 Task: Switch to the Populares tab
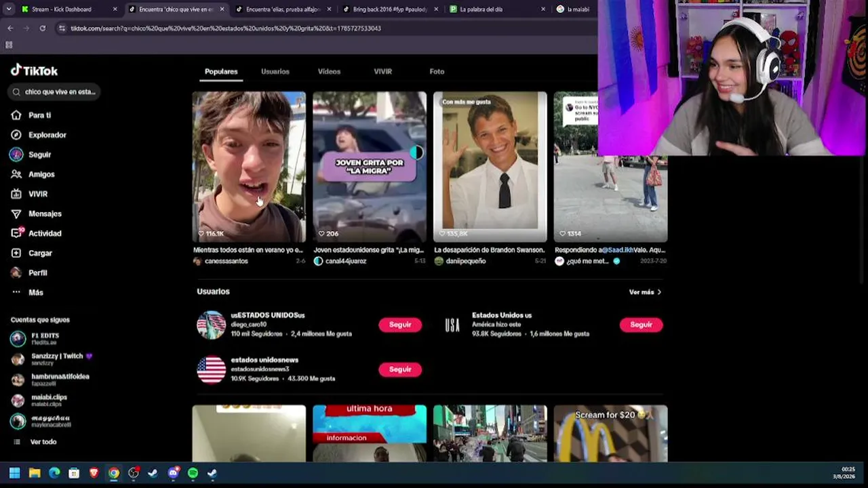pos(221,72)
